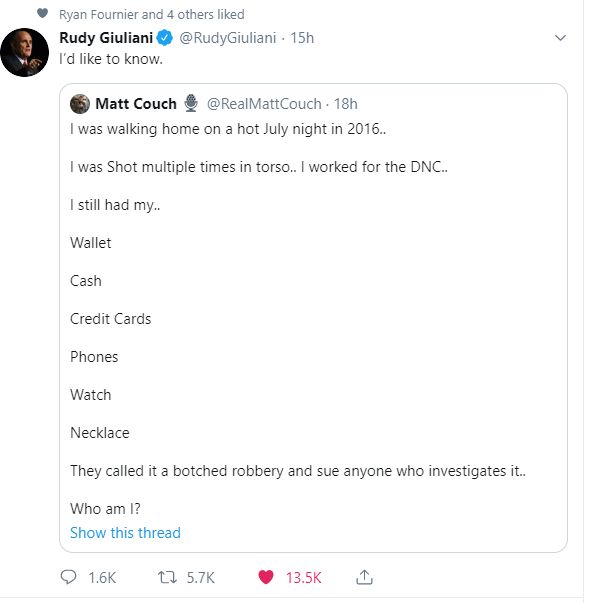Click the small gray heart liked icon
The width and height of the screenshot is (590, 603).
(43, 13)
